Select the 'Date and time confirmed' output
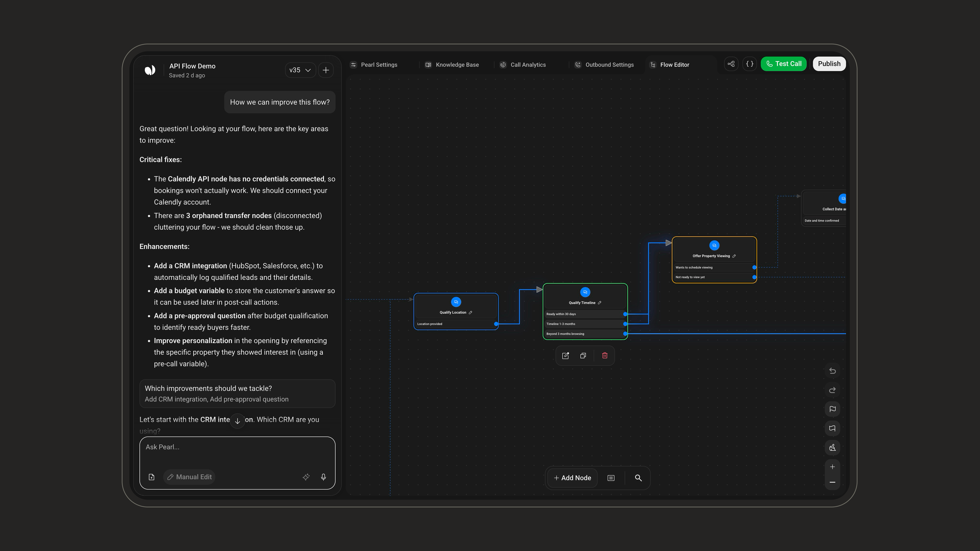 824,221
